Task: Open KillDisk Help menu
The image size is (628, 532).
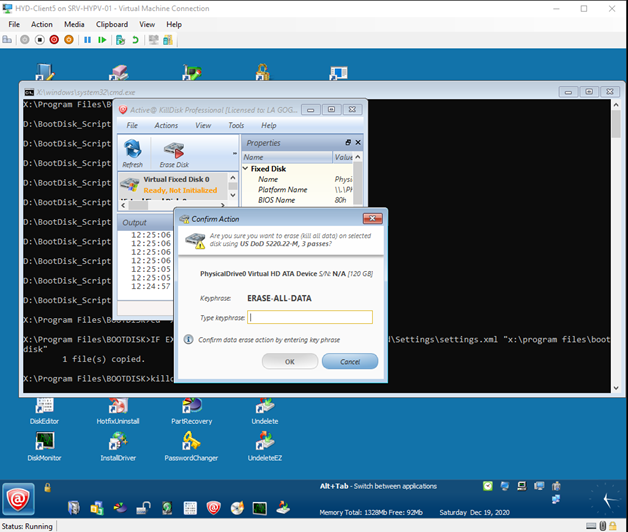Action: (269, 125)
